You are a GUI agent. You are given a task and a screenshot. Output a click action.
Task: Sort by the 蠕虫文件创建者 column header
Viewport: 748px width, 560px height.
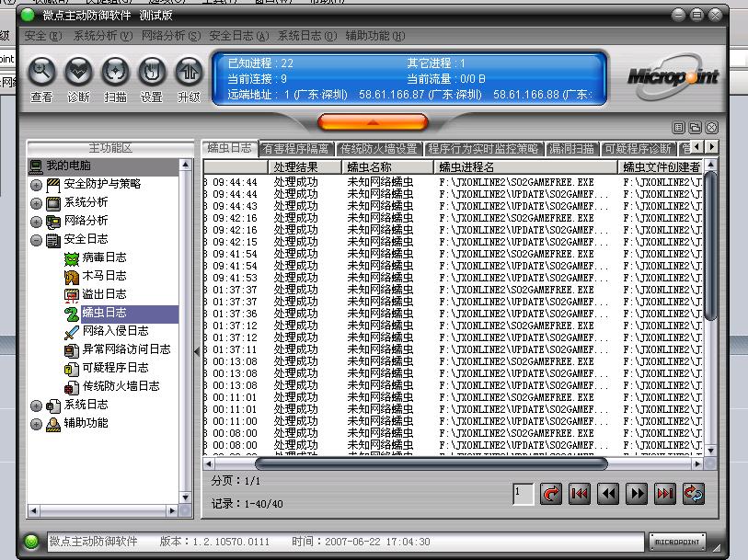point(661,166)
